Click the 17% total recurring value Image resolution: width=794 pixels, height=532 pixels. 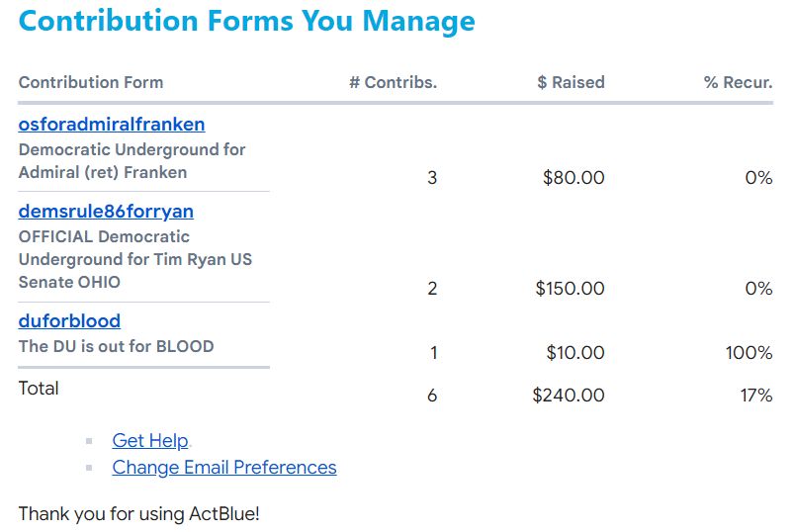pyautogui.click(x=756, y=396)
